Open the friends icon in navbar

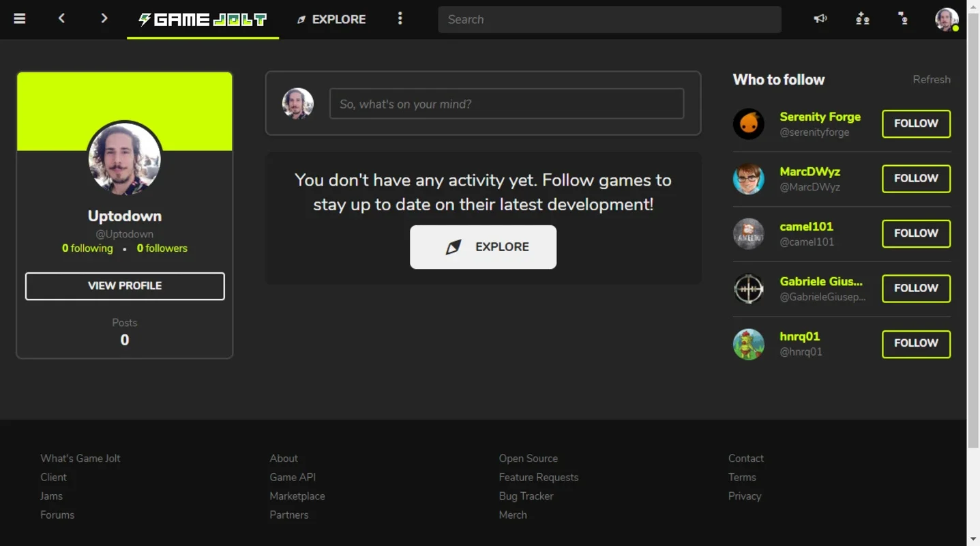point(863,18)
